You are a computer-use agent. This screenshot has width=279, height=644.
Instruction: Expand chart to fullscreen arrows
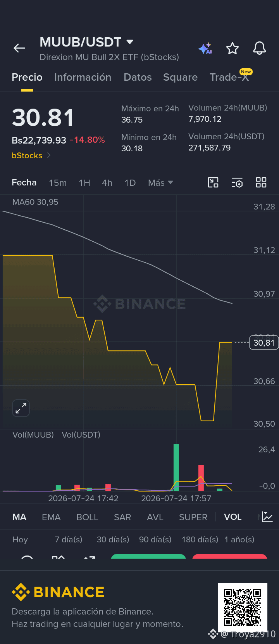pyautogui.click(x=21, y=408)
